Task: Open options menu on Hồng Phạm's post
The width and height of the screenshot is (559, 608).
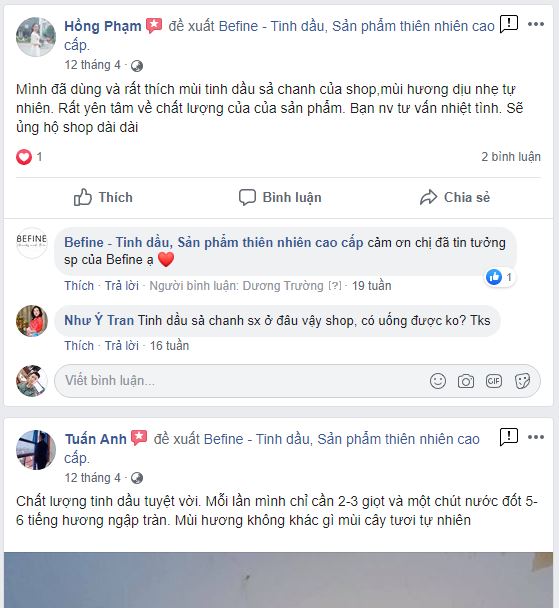Action: tap(536, 24)
